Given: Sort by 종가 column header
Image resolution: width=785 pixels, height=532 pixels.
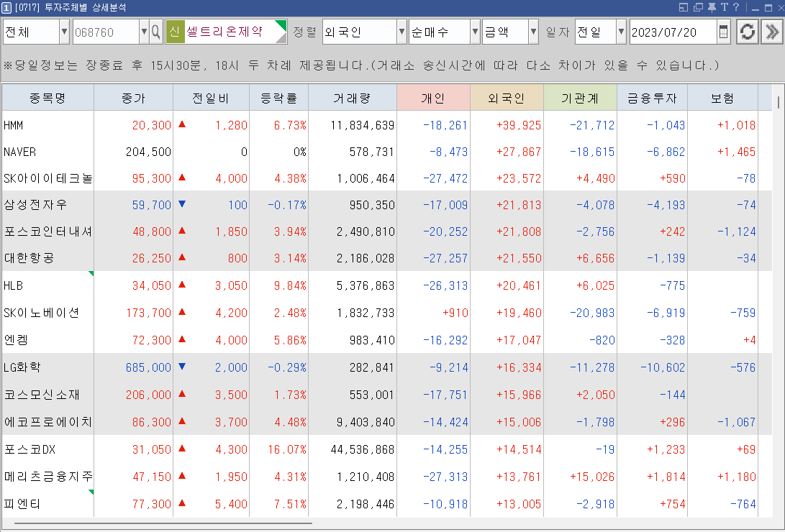Looking at the screenshot, I should pos(134,98).
